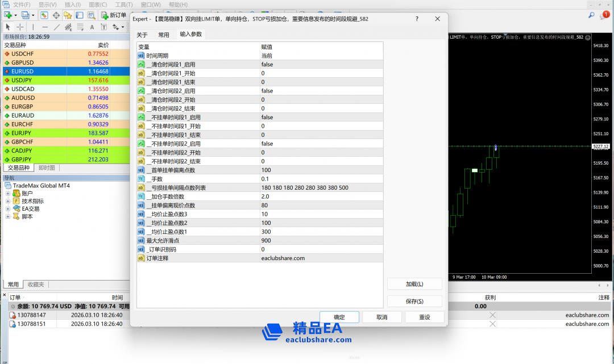Click the search magnifier icon at top right
The width and height of the screenshot is (614, 364).
tap(591, 15)
